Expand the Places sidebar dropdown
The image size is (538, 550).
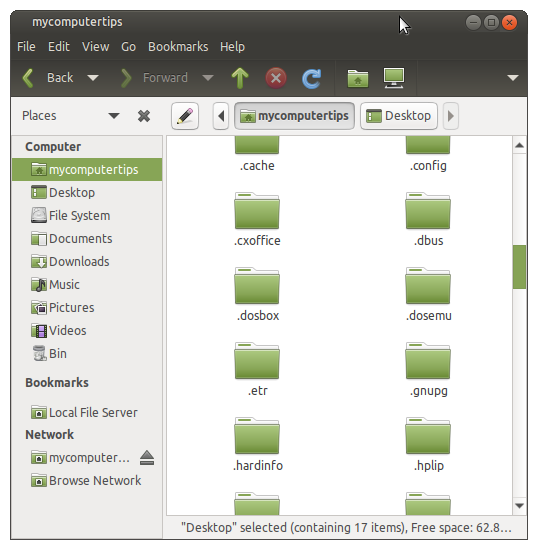114,116
